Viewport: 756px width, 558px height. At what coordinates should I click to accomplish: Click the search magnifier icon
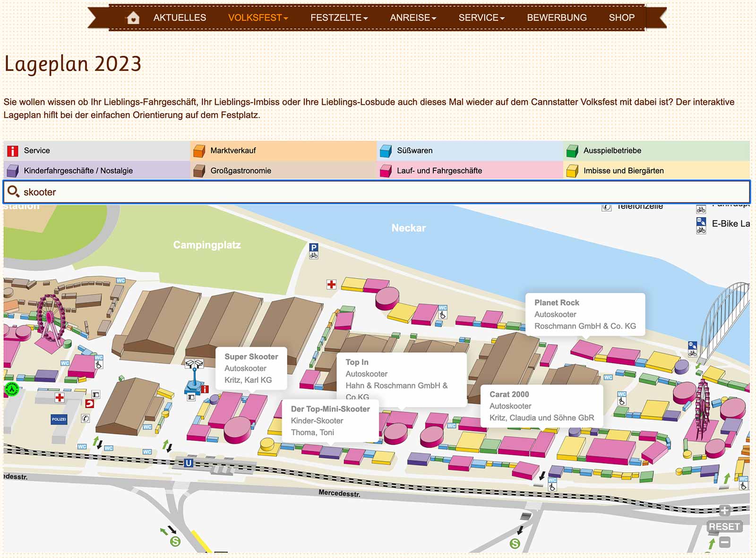[x=13, y=192]
